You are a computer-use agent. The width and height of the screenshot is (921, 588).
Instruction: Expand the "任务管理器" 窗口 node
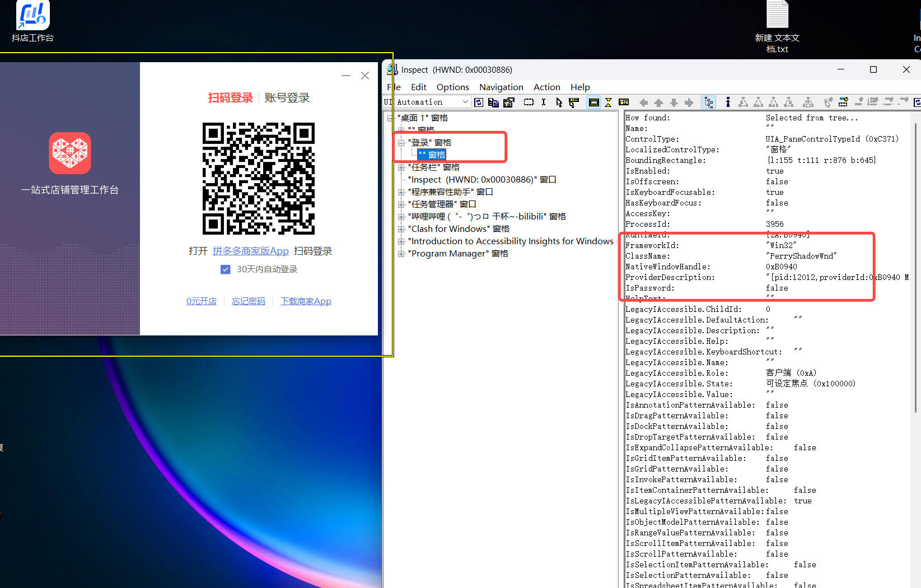click(x=401, y=204)
